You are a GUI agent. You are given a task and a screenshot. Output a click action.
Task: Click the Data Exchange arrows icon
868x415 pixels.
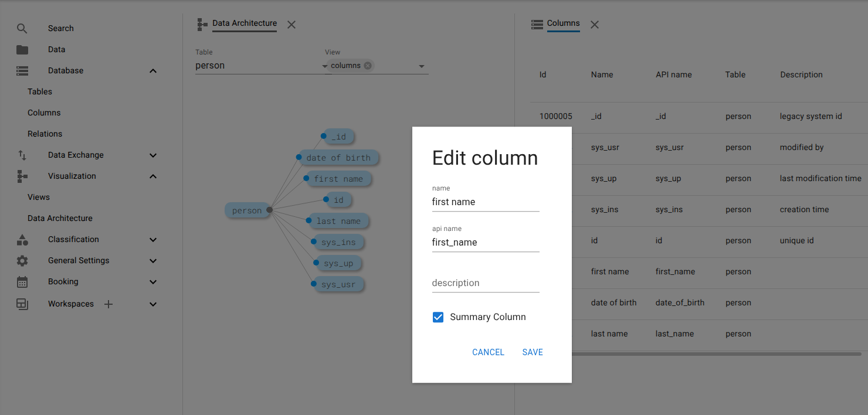click(x=22, y=155)
